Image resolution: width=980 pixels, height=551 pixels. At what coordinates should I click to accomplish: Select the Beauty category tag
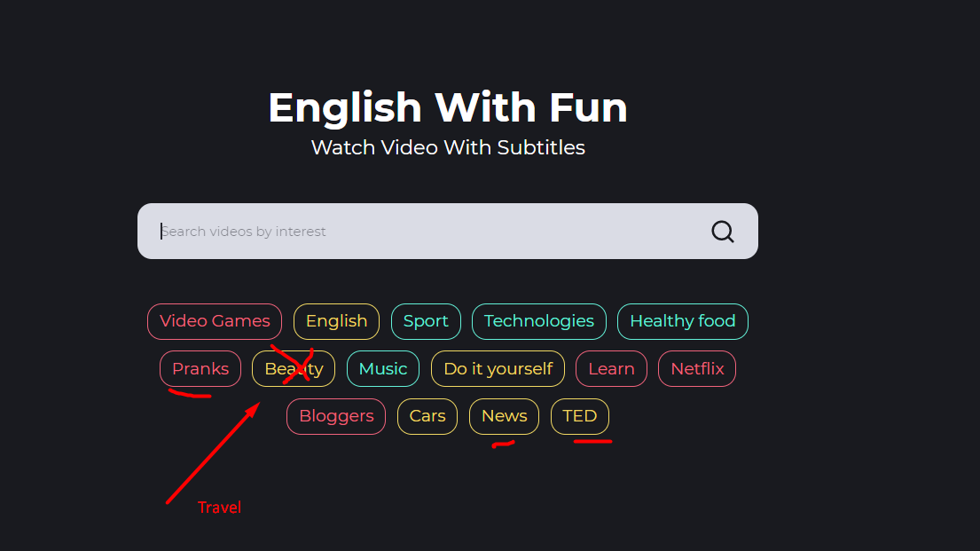point(294,369)
